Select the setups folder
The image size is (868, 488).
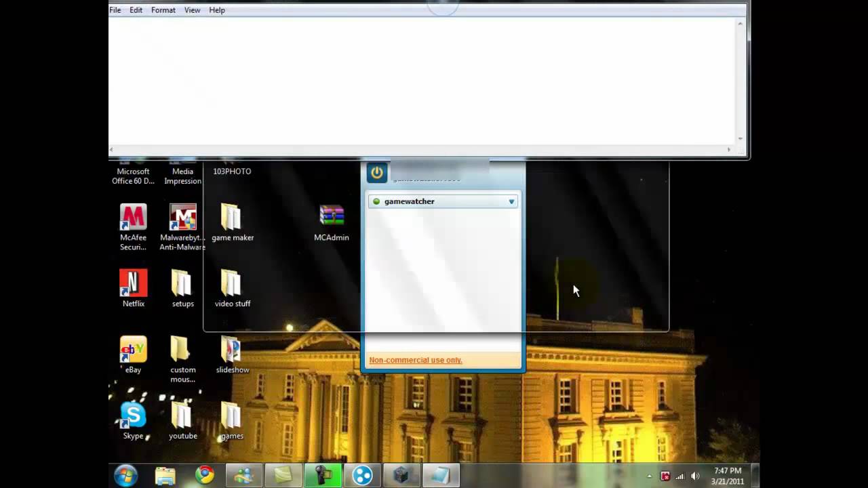(182, 289)
